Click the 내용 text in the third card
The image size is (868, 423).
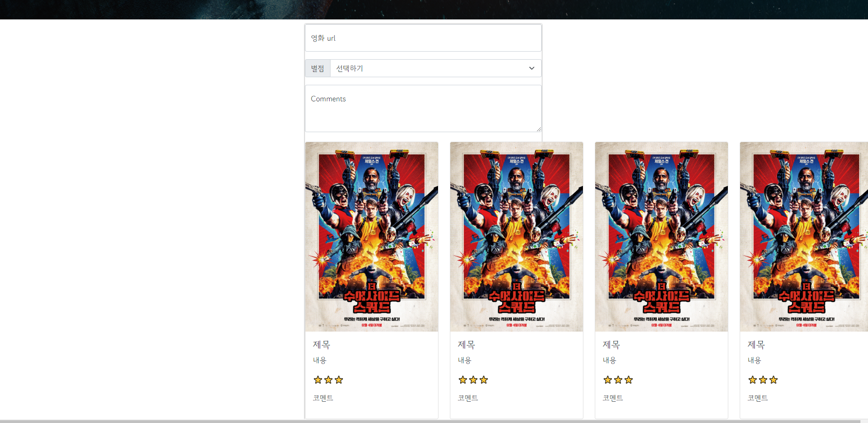click(x=609, y=360)
